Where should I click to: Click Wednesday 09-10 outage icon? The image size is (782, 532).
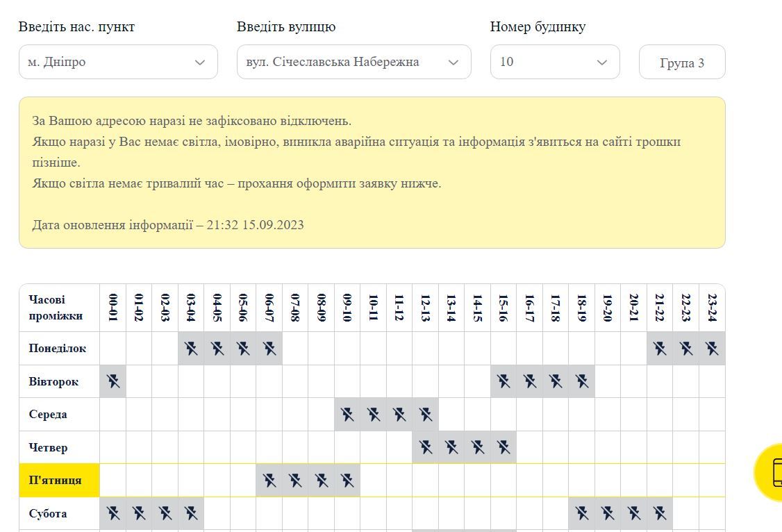click(347, 415)
